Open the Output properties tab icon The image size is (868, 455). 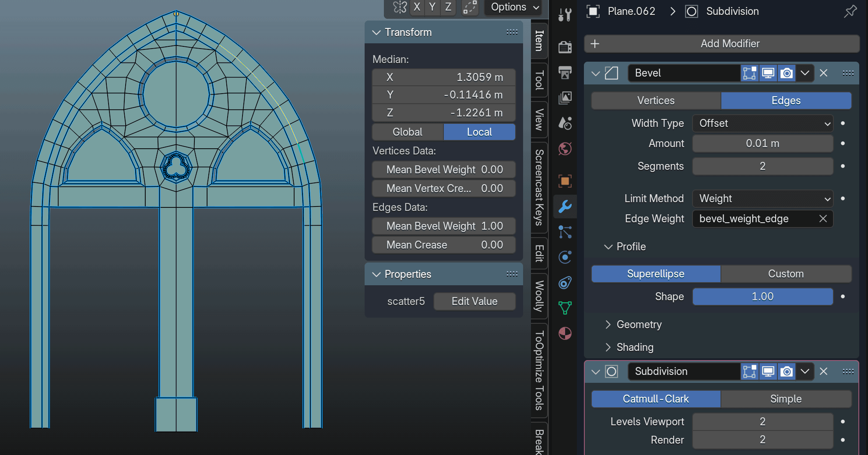[x=565, y=72]
